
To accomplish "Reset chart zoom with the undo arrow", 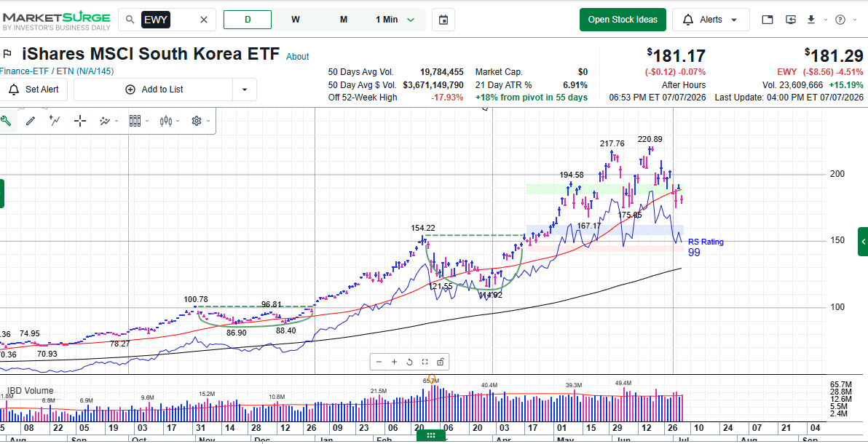I will 410,362.
